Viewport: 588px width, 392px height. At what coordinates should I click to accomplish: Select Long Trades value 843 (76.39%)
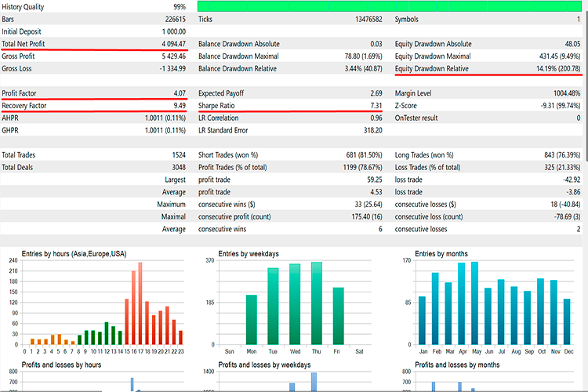(x=562, y=155)
